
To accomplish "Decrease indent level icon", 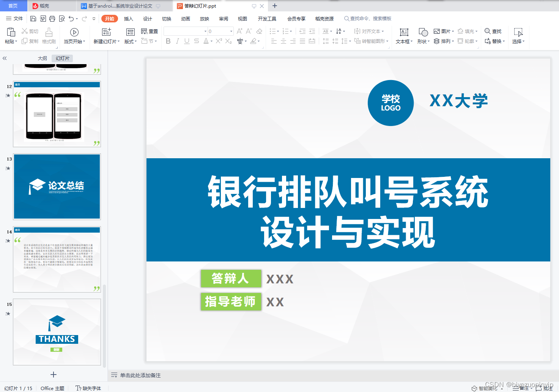I will (x=302, y=31).
